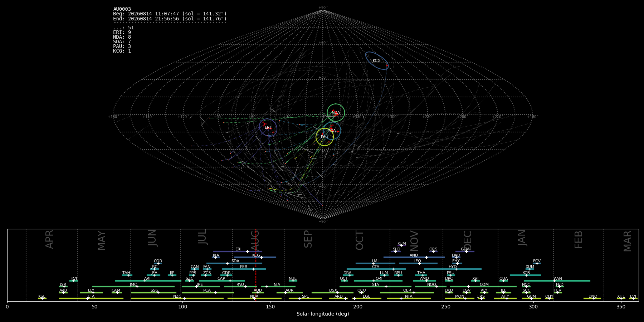Viewport: 644px width, 322px height.
Task: Click the SPE shower bar in timeline
Action: tap(305, 298)
